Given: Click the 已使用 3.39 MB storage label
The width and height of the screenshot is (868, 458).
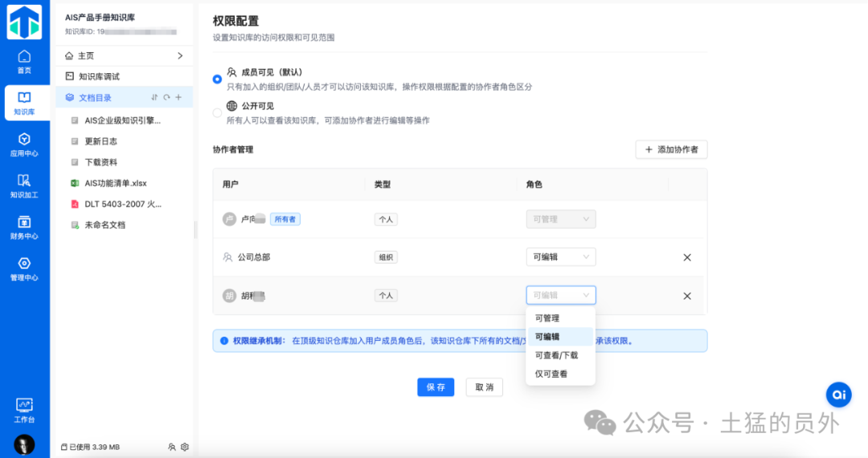Looking at the screenshot, I should 91,447.
